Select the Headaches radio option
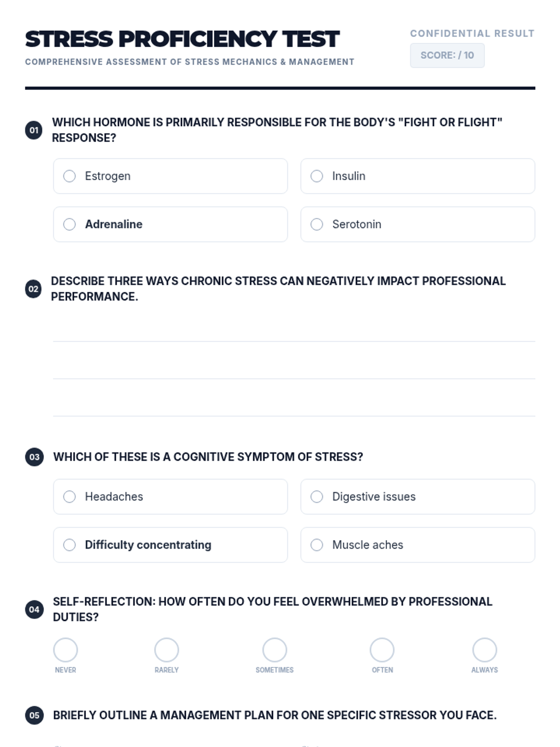This screenshot has width=560, height=747. [x=70, y=497]
